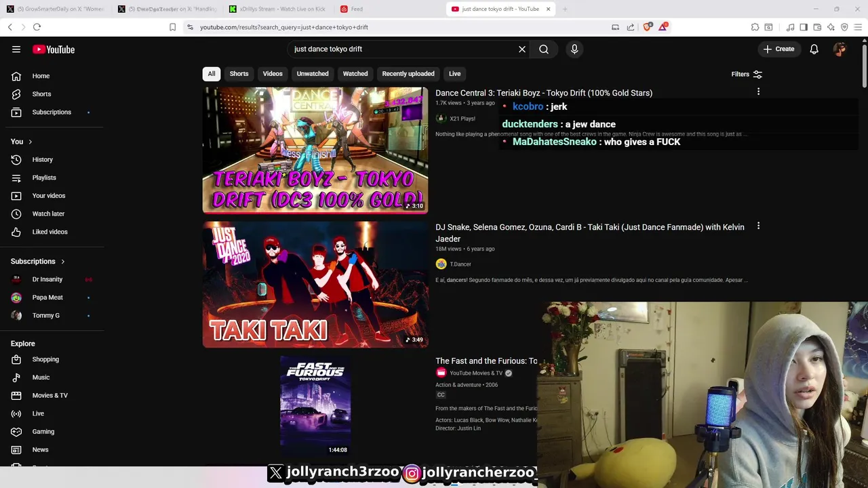
Task: Open Brave Rewards triangle icon
Action: point(663,27)
